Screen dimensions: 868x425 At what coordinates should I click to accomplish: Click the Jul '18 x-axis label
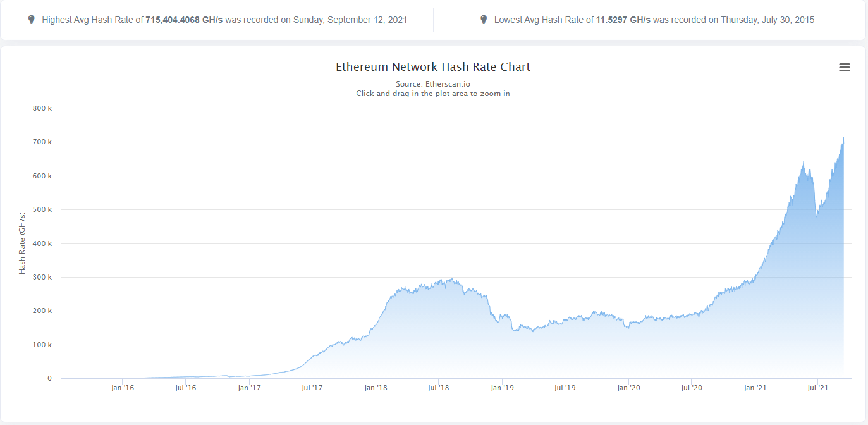(438, 388)
